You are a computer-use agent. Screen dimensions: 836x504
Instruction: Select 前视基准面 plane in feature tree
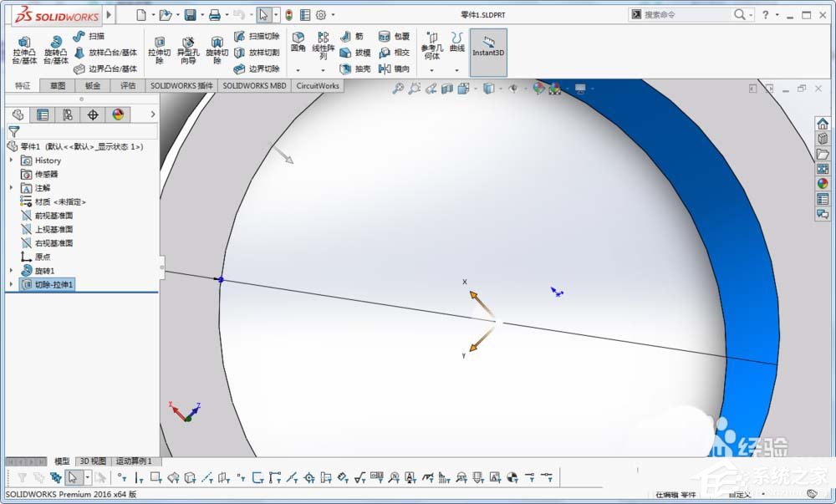point(54,215)
